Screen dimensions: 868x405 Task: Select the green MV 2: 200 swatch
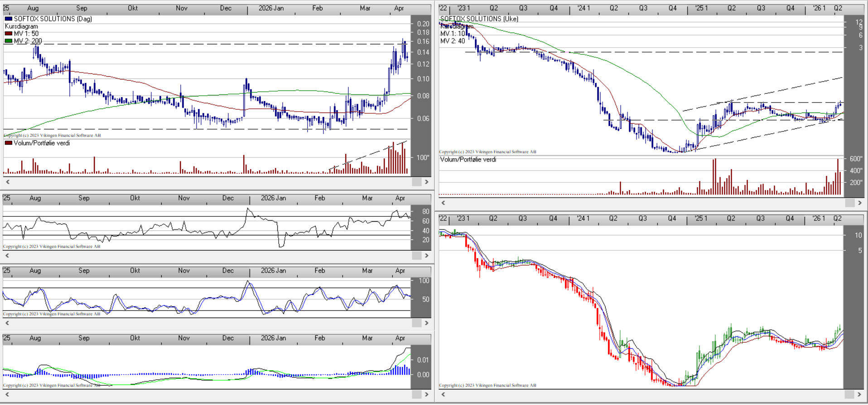coord(8,41)
